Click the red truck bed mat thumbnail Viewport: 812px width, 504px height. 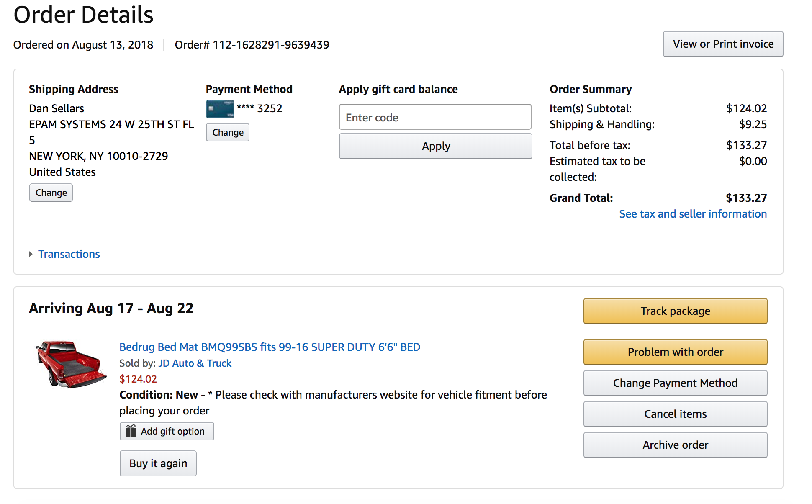(70, 364)
